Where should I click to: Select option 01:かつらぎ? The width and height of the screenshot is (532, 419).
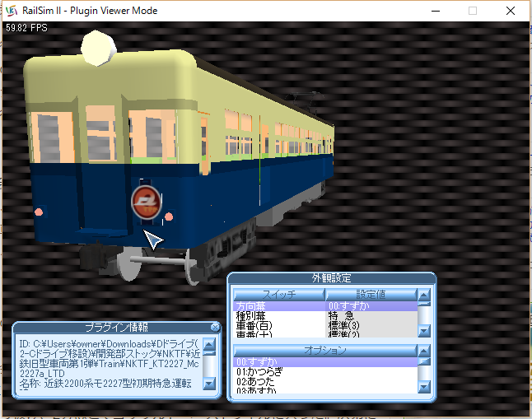coord(325,372)
